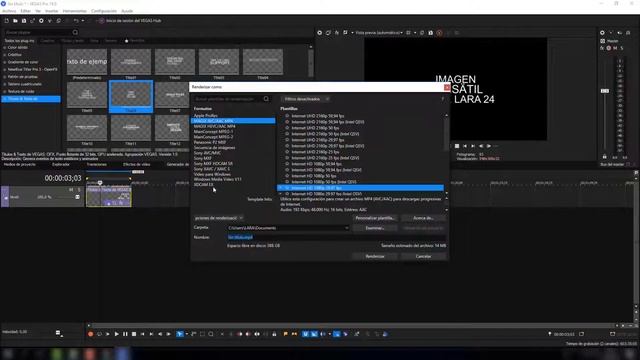Click the Acerca de button
This screenshot has width=640, height=360.
click(x=423, y=218)
